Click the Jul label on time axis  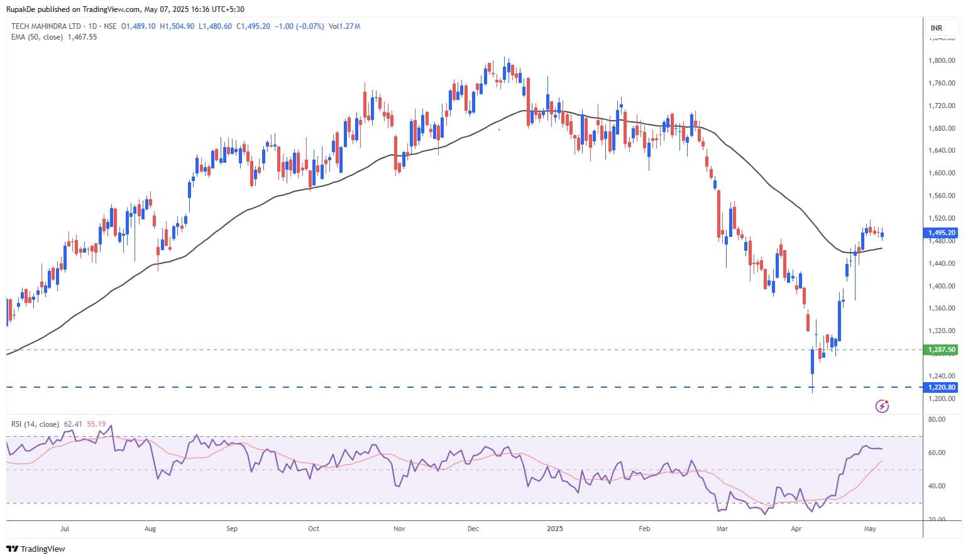coord(65,529)
